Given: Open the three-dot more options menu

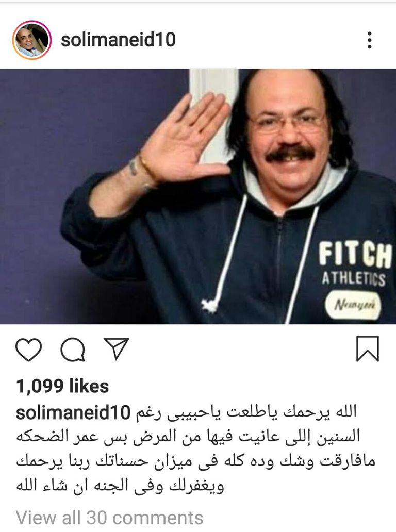Looking at the screenshot, I should point(370,40).
